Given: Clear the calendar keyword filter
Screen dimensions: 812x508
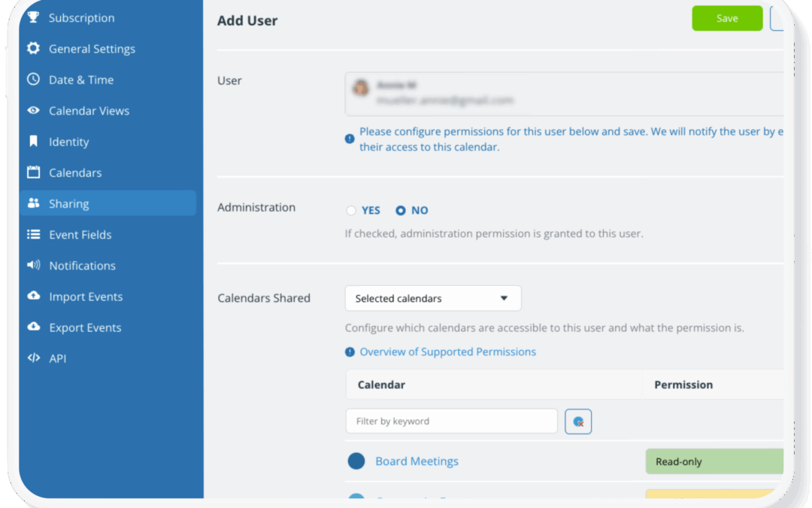Looking at the screenshot, I should [577, 421].
